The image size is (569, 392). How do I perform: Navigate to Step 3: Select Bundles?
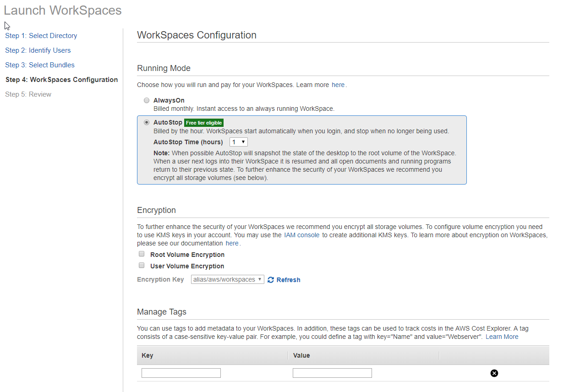pos(40,65)
